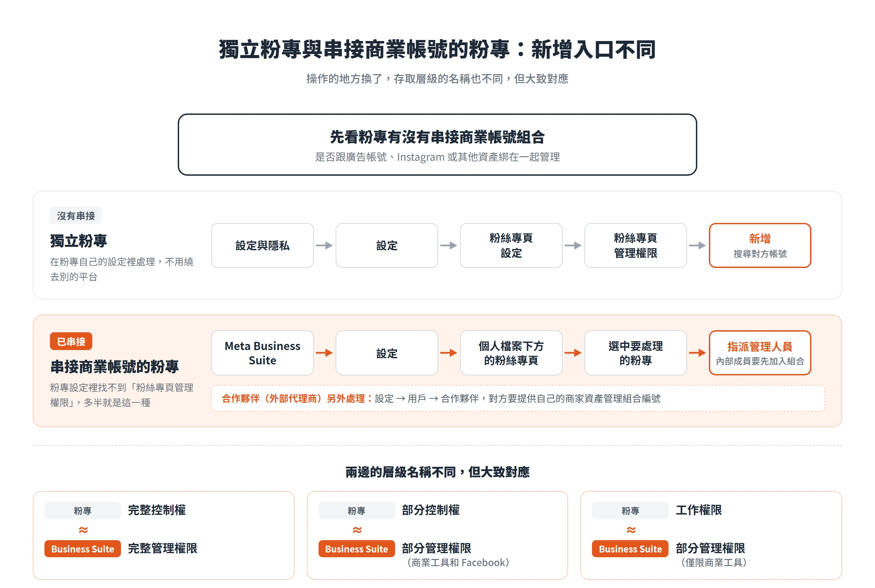Viewport: 875px width, 588px height.
Task: Click the 設定與隱私 step box
Action: (262, 245)
